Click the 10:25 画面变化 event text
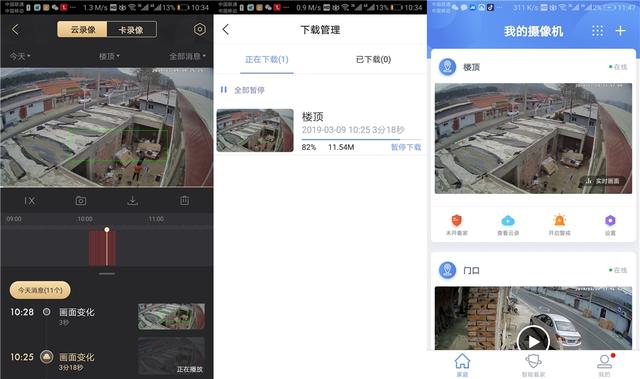This screenshot has height=379, width=640. [x=77, y=357]
